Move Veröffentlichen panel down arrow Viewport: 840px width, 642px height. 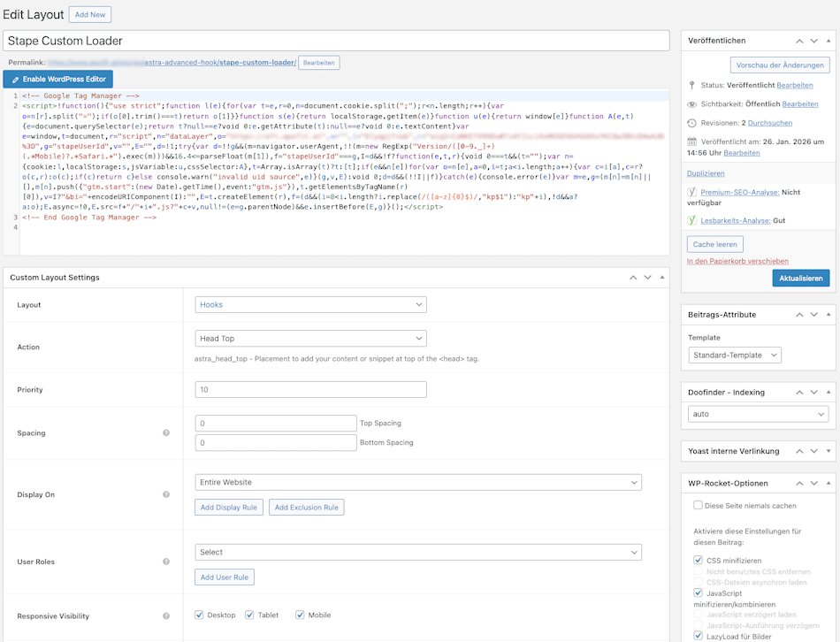814,41
